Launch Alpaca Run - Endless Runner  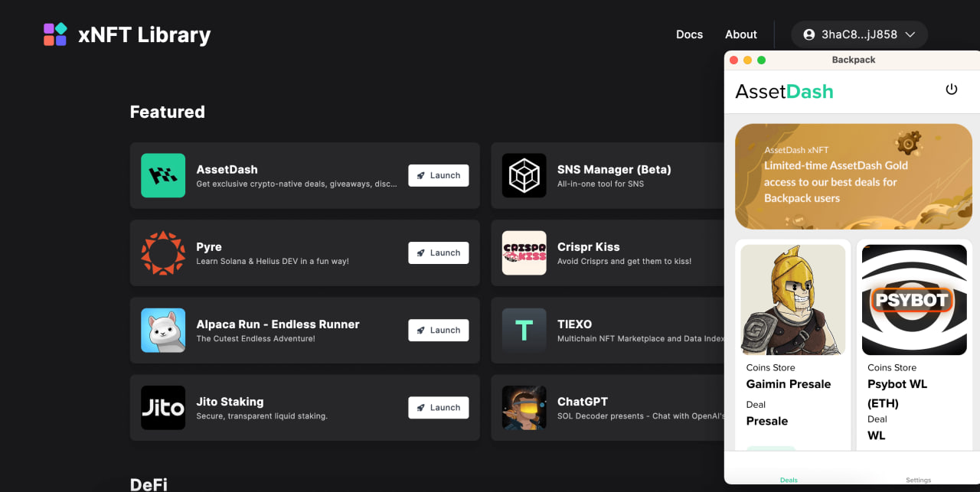click(x=439, y=330)
